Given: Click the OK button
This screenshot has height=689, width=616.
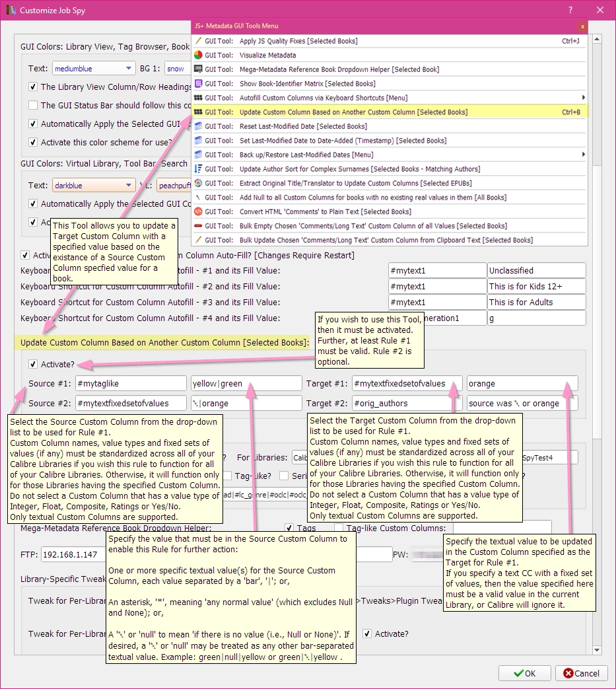Looking at the screenshot, I should point(525,673).
